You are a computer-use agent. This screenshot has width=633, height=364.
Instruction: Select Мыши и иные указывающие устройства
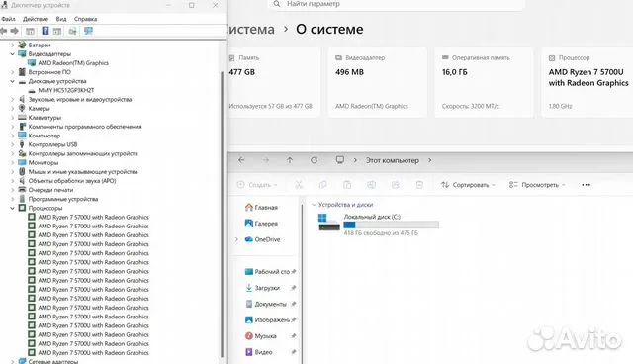(83, 171)
